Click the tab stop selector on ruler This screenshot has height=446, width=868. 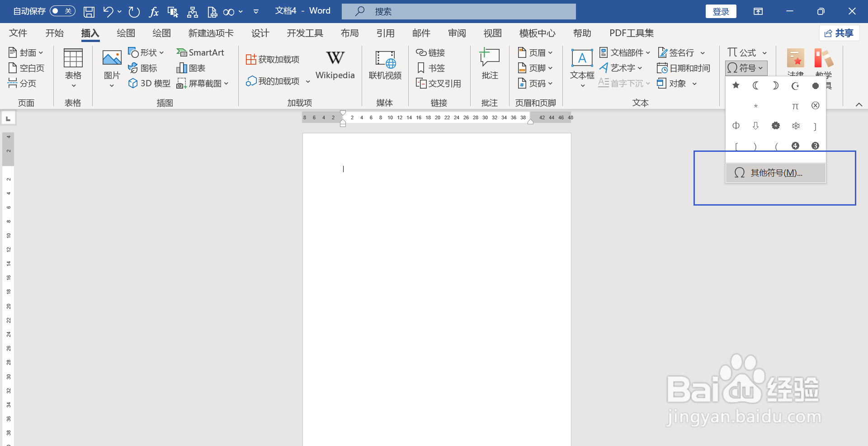coord(8,119)
